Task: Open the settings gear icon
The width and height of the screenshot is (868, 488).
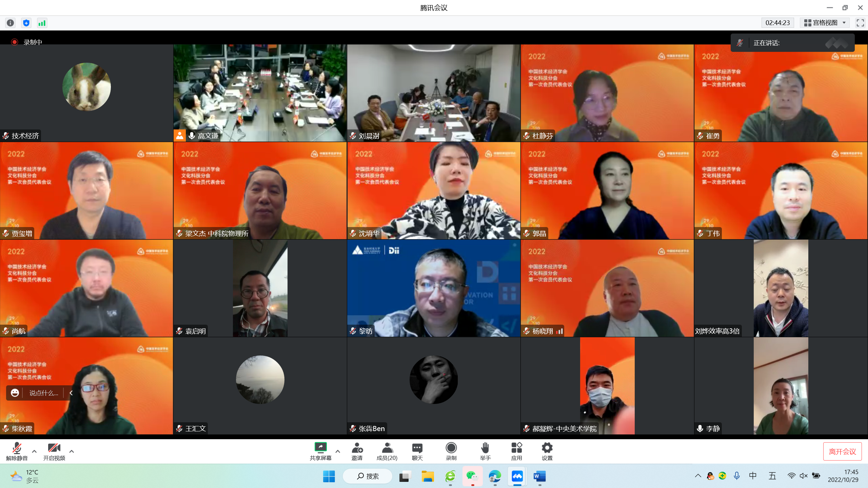Action: pos(547,448)
